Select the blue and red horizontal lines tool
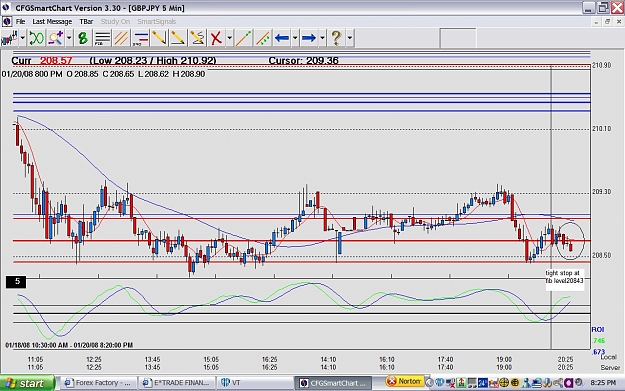The height and width of the screenshot is (391, 625). [x=140, y=38]
